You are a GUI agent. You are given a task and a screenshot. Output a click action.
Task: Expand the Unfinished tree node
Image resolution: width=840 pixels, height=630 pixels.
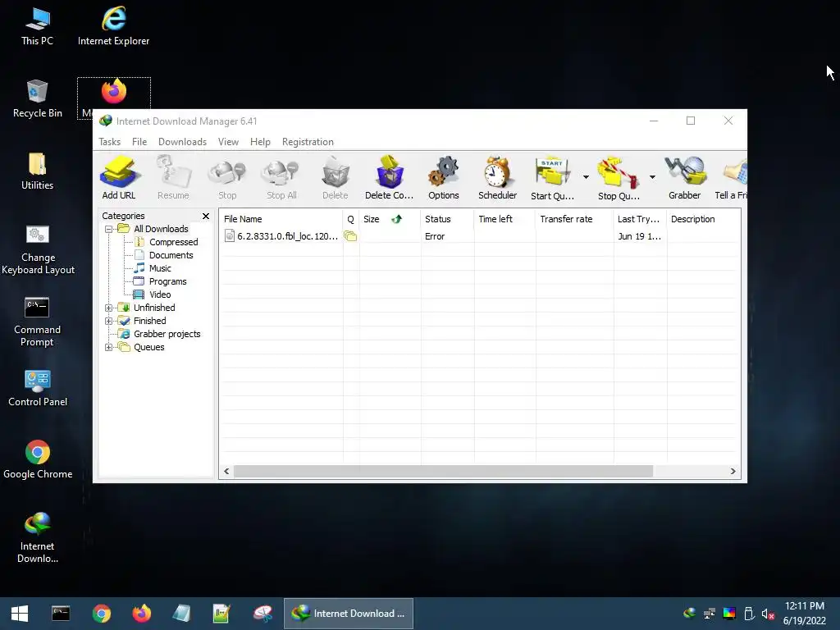click(x=109, y=308)
